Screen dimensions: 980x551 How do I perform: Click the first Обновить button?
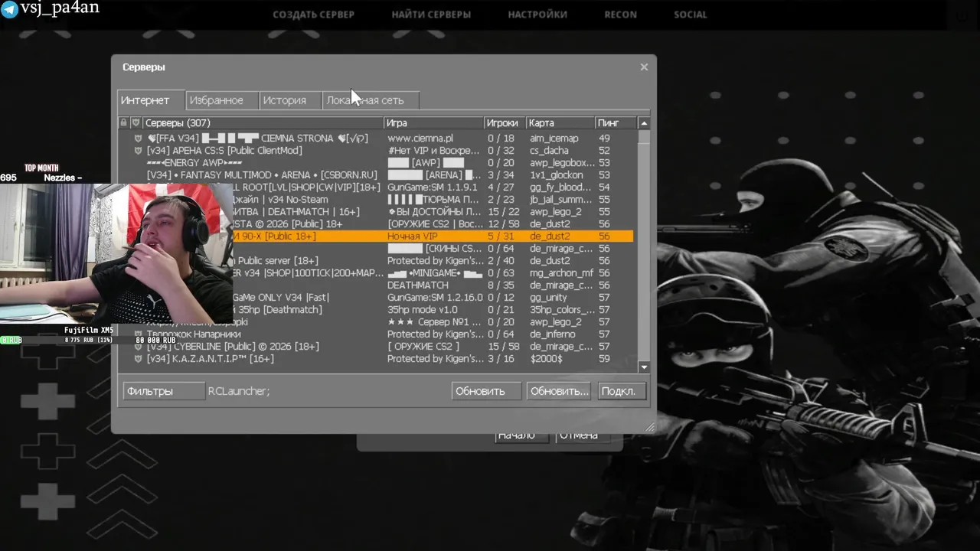486,391
